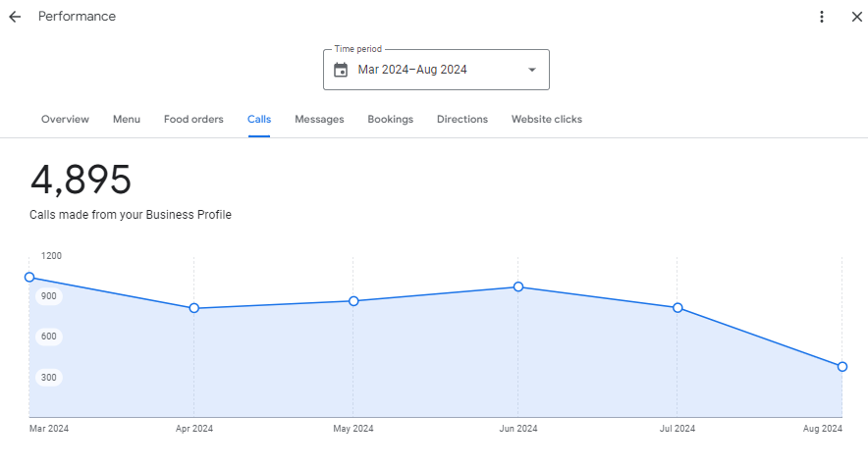Go to the Messages tab

(319, 120)
